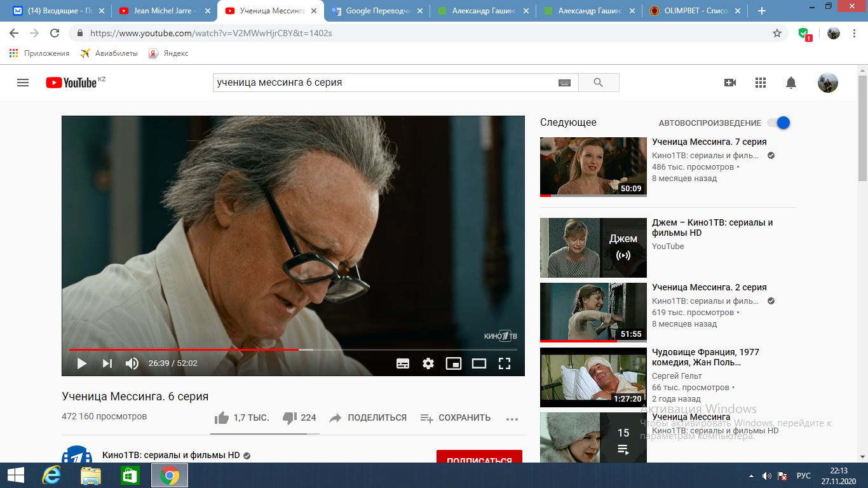
Task: Launch Internet Explorer from the taskbar
Action: pyautogui.click(x=51, y=475)
